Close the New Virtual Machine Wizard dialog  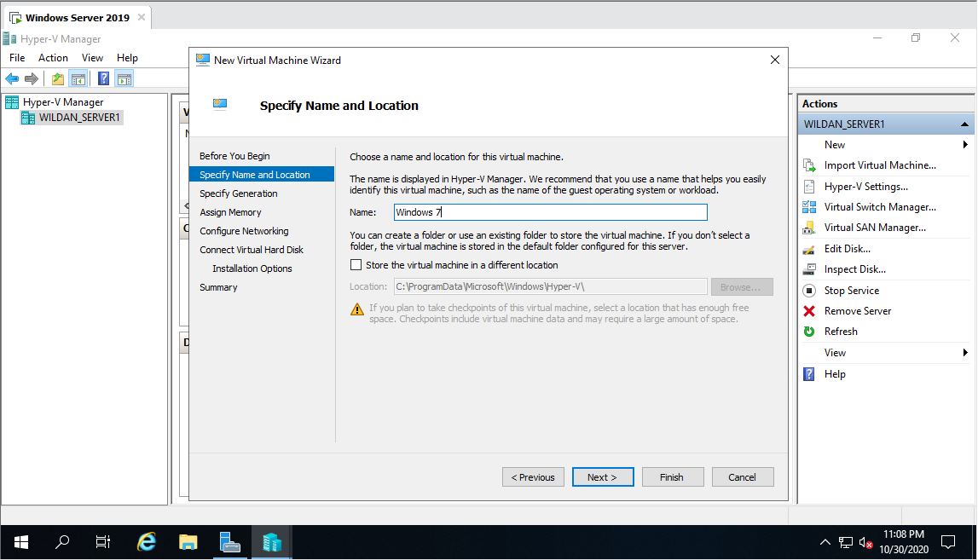(x=775, y=60)
